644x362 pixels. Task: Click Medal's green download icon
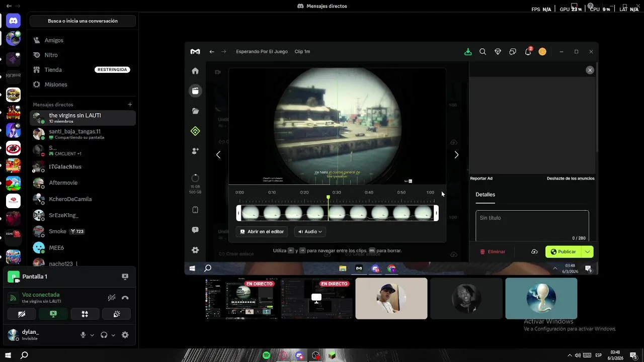(468, 52)
